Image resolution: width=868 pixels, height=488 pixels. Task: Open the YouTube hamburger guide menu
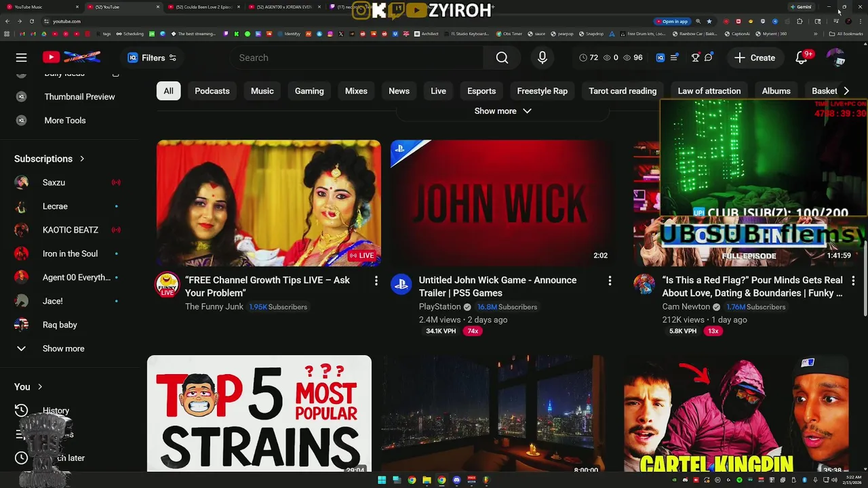pos(22,58)
